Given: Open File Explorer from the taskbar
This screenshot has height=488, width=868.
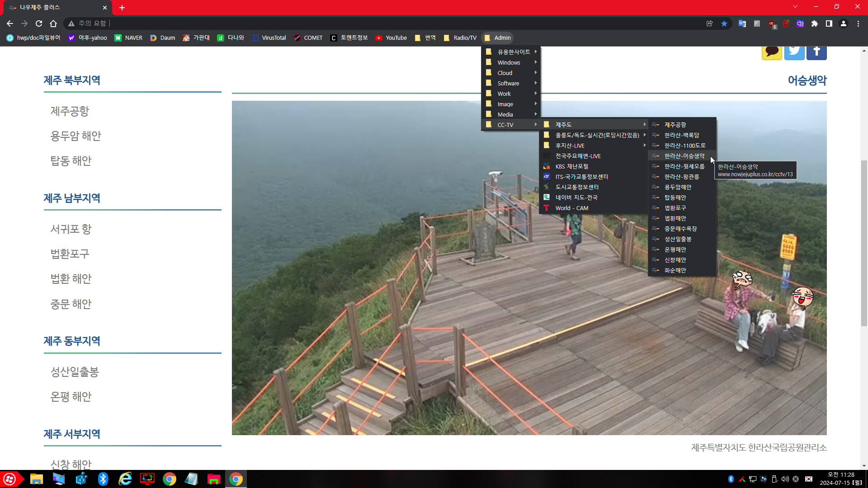Looking at the screenshot, I should [x=37, y=479].
